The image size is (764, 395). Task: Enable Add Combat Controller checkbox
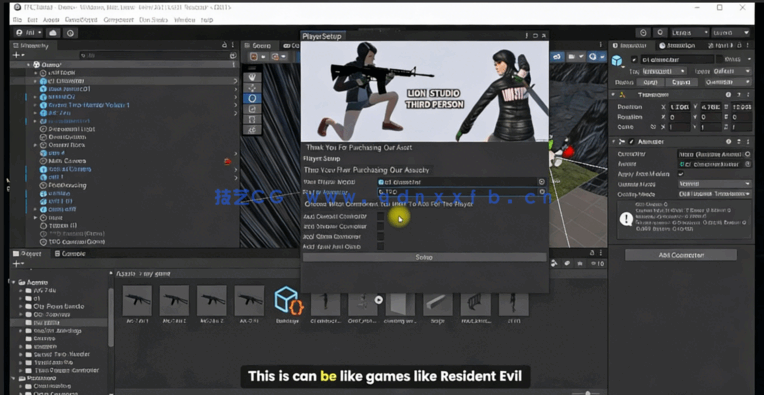click(381, 216)
